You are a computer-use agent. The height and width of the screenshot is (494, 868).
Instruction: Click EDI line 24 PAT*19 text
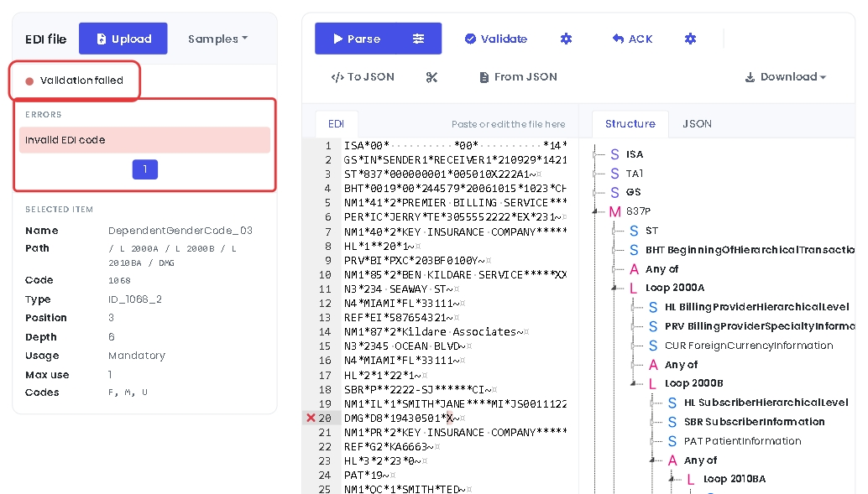click(367, 476)
